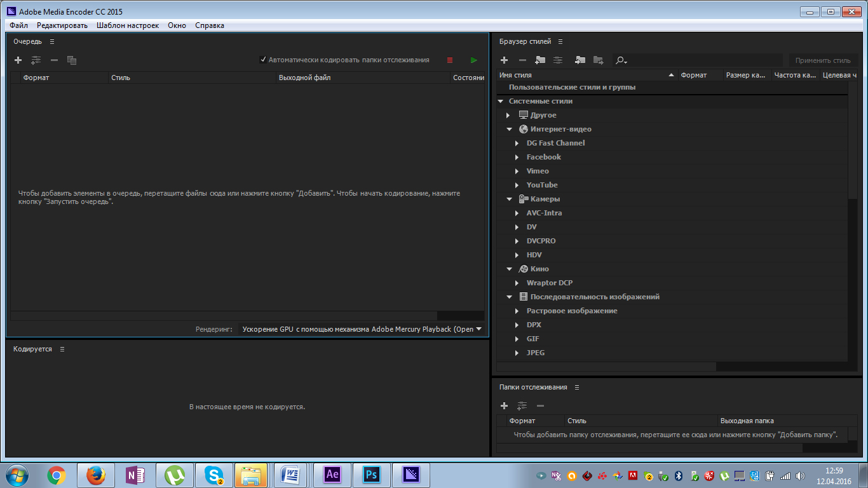Image resolution: width=868 pixels, height=488 pixels.
Task: Open Skype from the taskbar
Action: (x=214, y=475)
